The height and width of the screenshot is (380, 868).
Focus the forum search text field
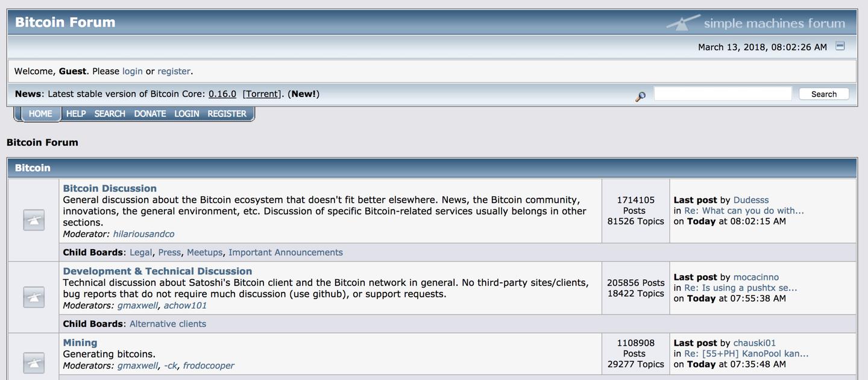tap(722, 93)
